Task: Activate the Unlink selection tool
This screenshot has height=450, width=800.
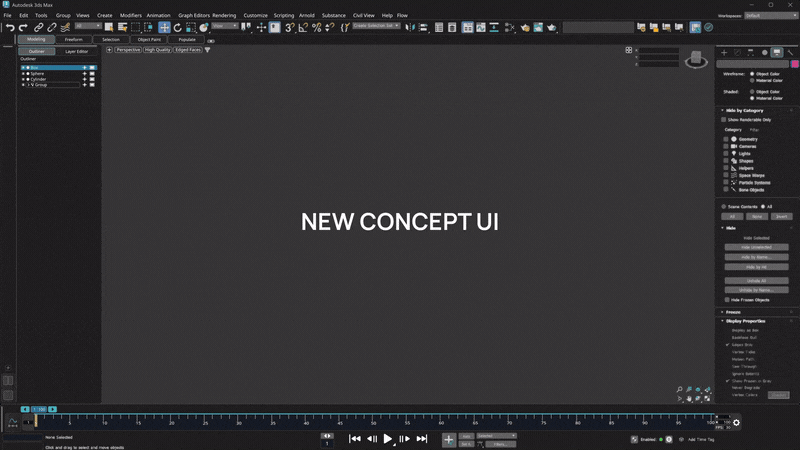Action: [52, 28]
